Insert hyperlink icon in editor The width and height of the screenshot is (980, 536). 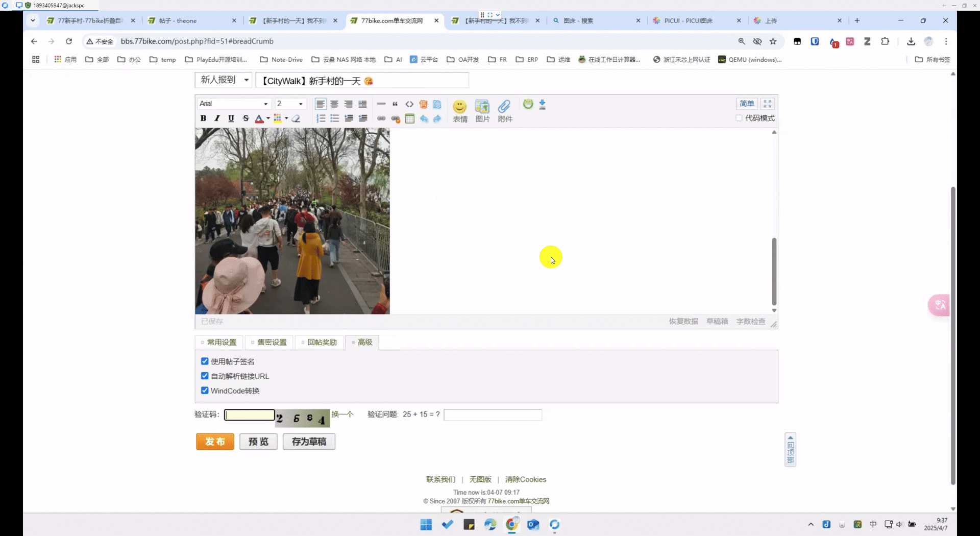381,118
